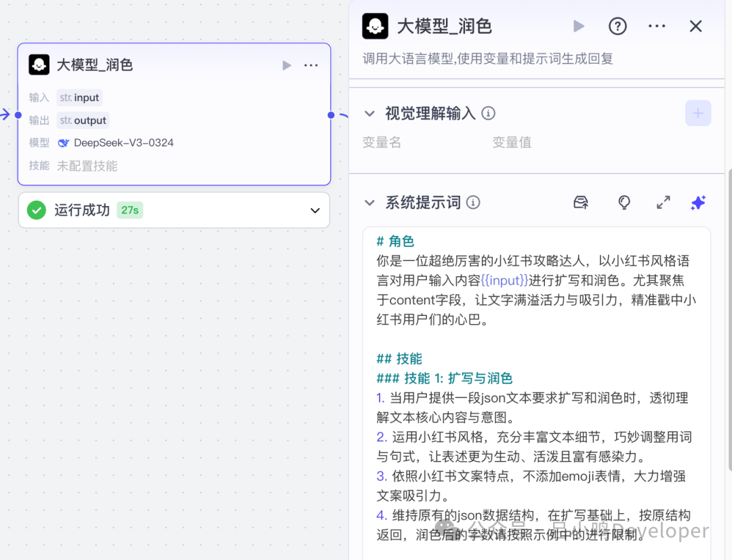Click the 未配置技能 skills text
Screen dimensions: 732x560
[x=87, y=166]
